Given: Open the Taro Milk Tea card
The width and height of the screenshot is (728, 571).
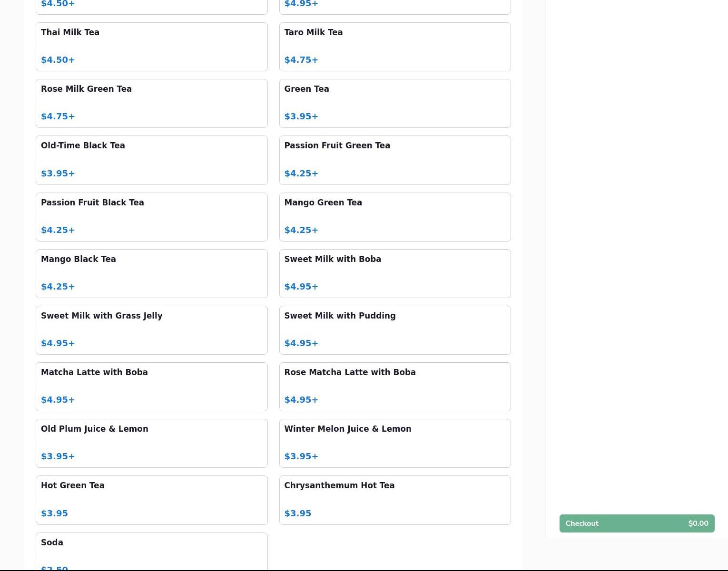Looking at the screenshot, I should [394, 47].
